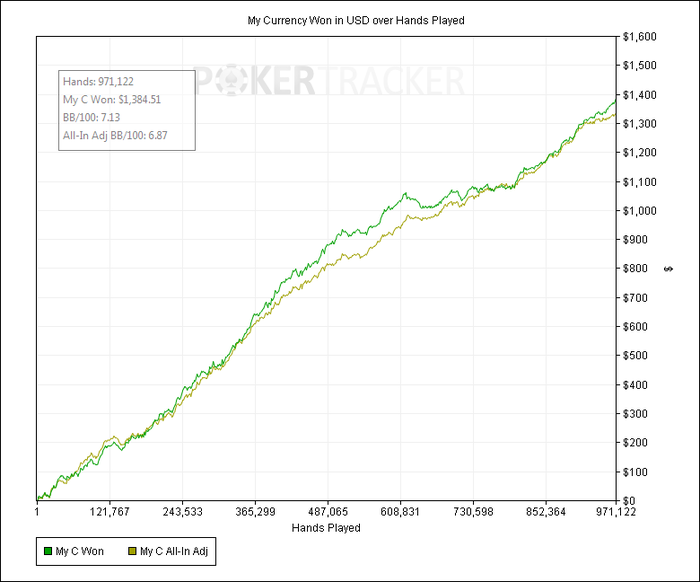Click the olive My C All-In Adj swatch
Viewport: 700px width, 582px height.
[x=132, y=551]
